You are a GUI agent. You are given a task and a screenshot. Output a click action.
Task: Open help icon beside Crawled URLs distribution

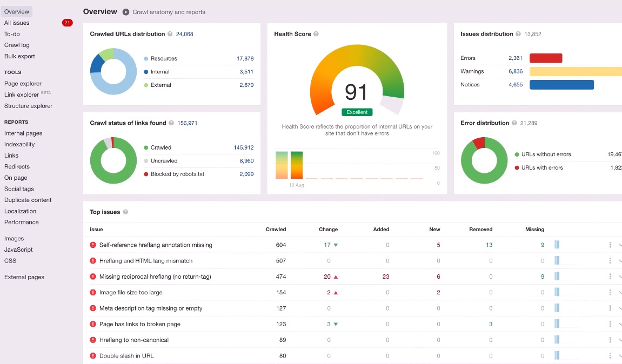(170, 34)
